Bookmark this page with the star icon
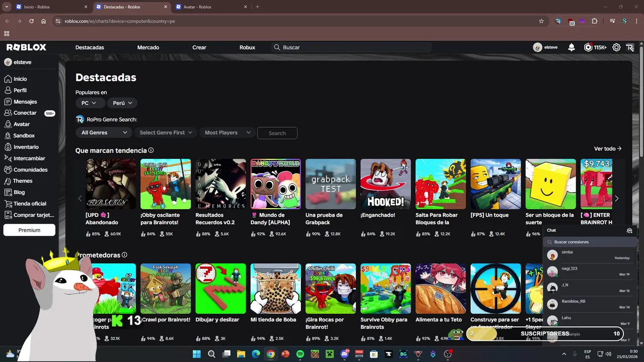Image resolution: width=644 pixels, height=362 pixels. pyautogui.click(x=541, y=21)
